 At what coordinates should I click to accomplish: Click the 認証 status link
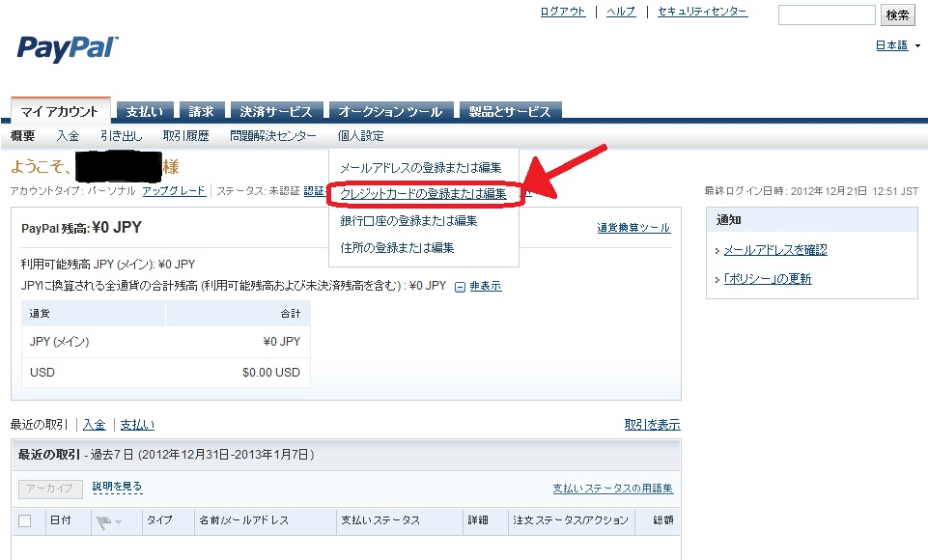click(x=314, y=190)
